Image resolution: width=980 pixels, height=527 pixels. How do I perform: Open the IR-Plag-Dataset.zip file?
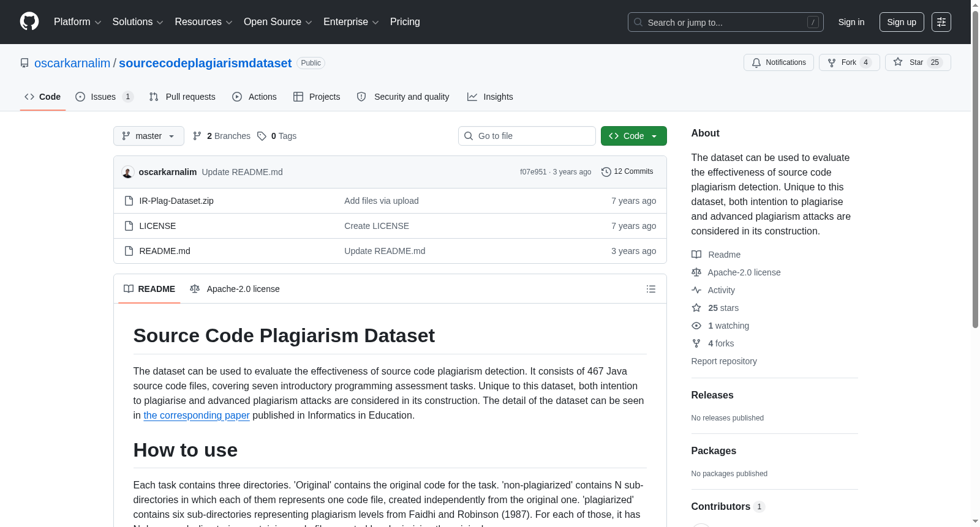pyautogui.click(x=176, y=201)
